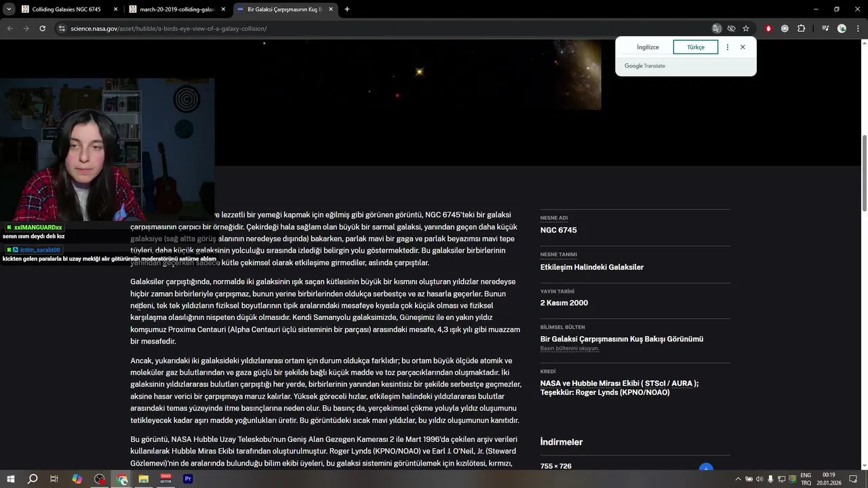Open the OBS Studio taskbar icon
The image size is (868, 488).
(100, 479)
